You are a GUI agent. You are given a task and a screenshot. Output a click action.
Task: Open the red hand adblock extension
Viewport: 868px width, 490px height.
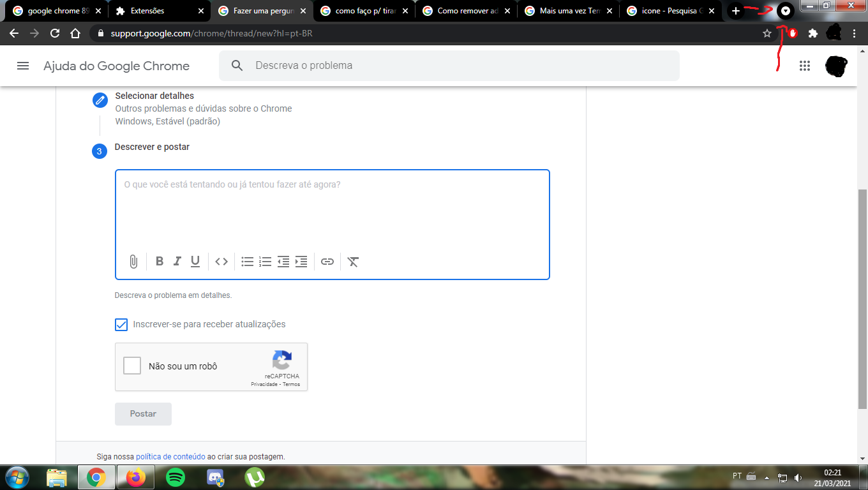(x=792, y=33)
